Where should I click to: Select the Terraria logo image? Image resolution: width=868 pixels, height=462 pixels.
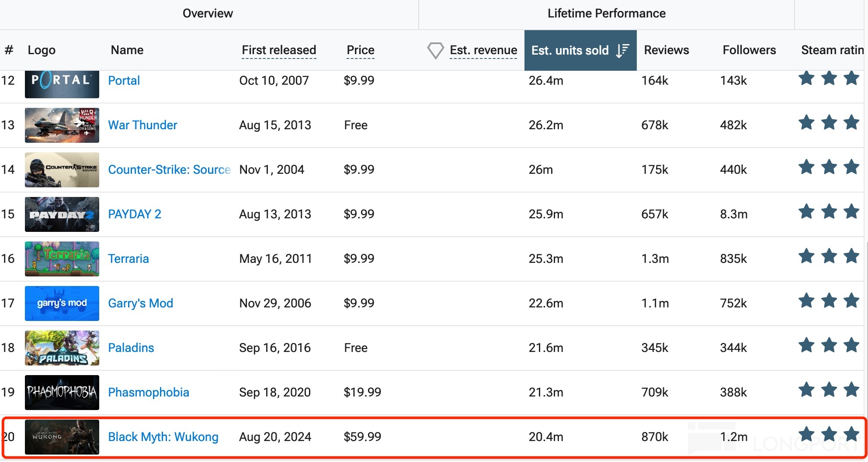(x=62, y=259)
